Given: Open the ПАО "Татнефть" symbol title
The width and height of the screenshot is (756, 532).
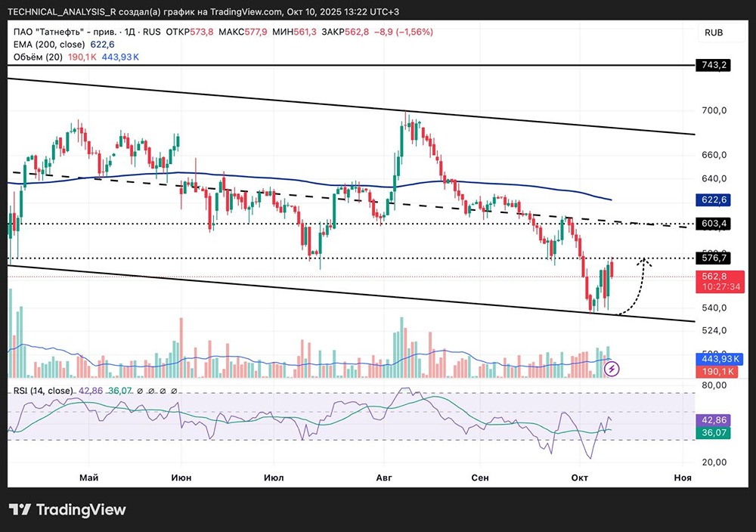Looking at the screenshot, I should (x=61, y=32).
